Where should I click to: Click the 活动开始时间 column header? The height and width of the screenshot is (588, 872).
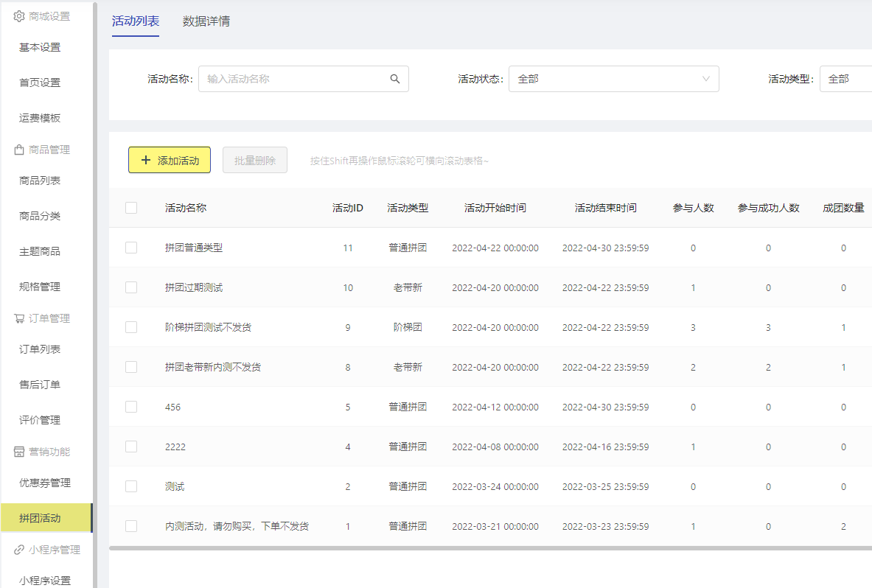tap(495, 208)
